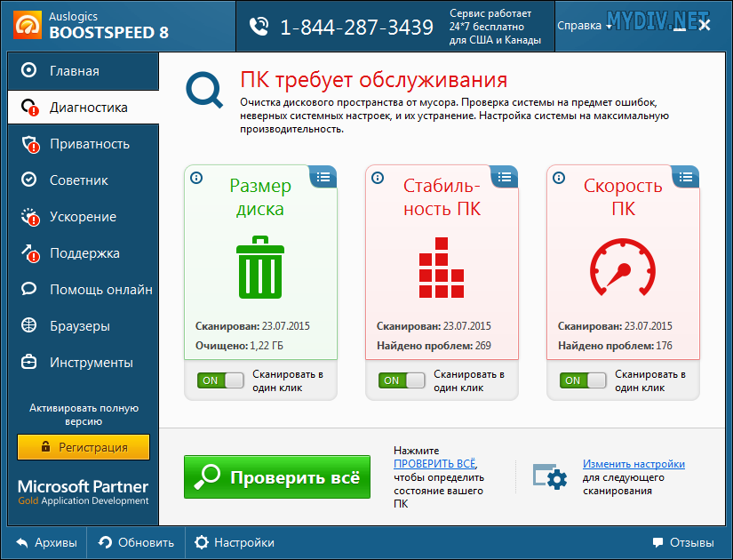The image size is (733, 560).
Task: Click Отзывы in the bottom bar
Action: pos(683,543)
